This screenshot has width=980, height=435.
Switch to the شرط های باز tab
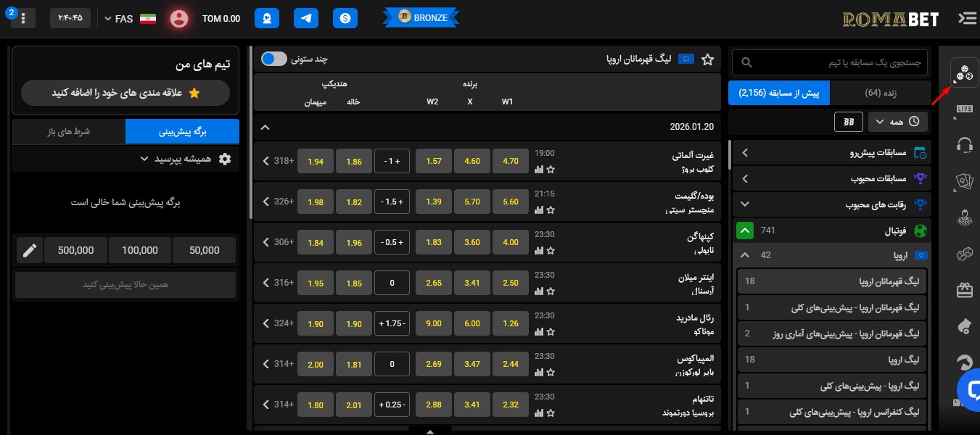68,131
